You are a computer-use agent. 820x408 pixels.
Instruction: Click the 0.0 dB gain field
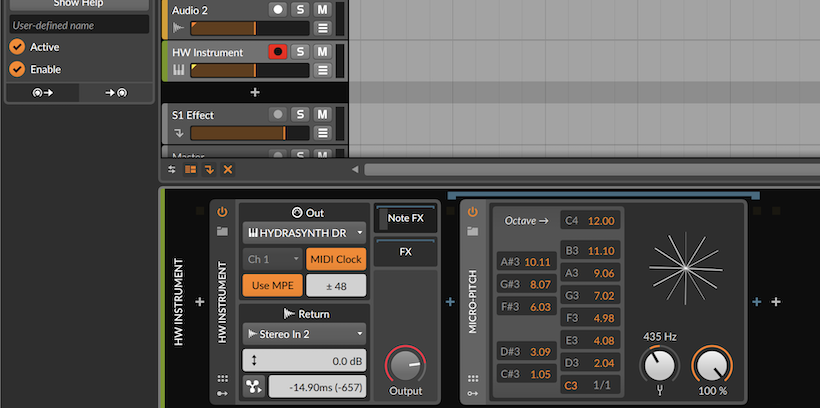point(304,360)
